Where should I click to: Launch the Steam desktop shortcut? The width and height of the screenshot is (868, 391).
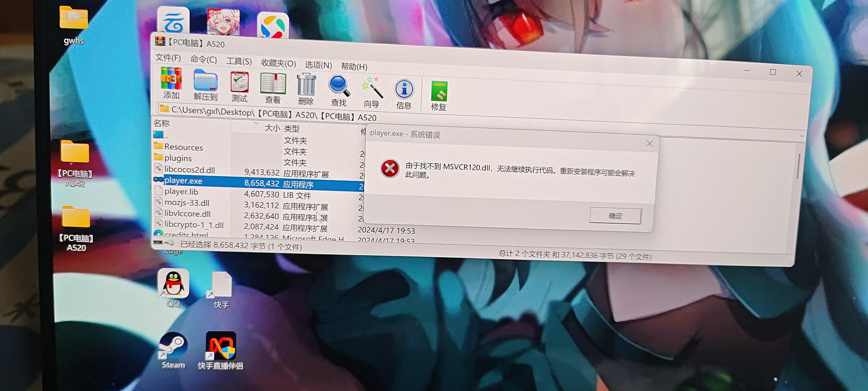tap(174, 351)
